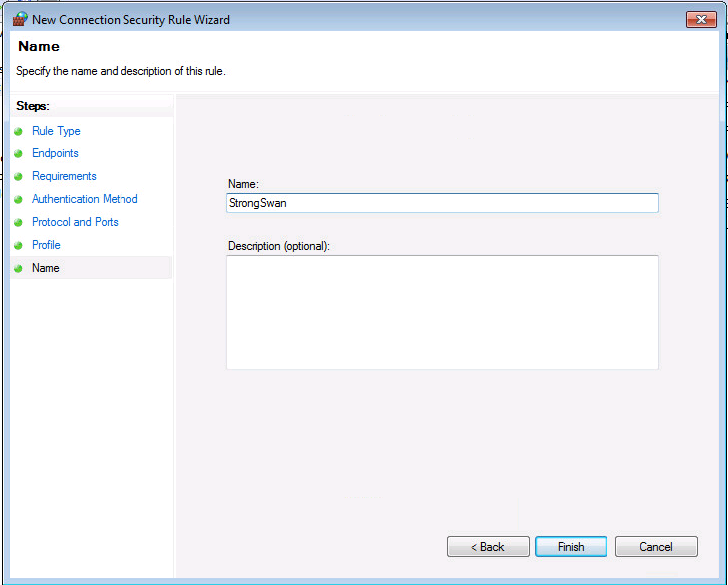Click Finish to create the rule
The image size is (728, 585).
point(571,546)
